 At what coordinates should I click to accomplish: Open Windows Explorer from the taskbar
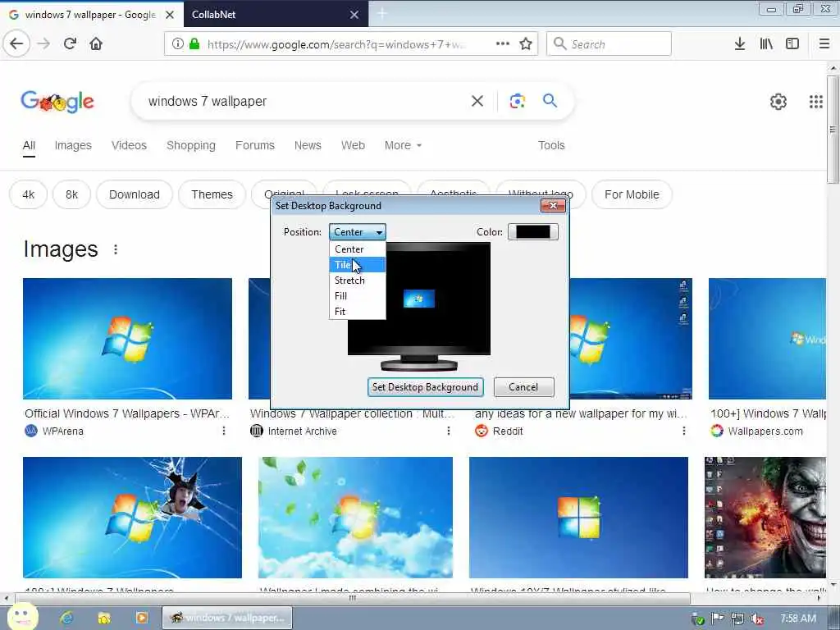(x=104, y=618)
